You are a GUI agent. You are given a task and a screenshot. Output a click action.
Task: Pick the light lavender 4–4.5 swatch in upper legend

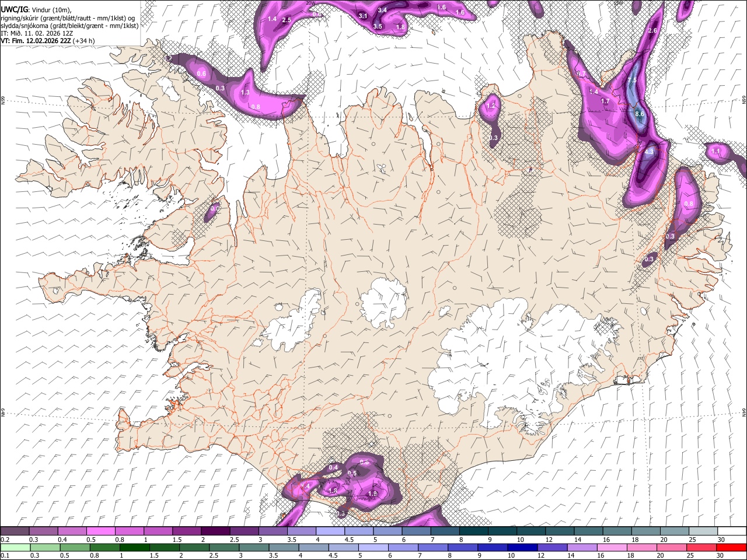pyautogui.click(x=329, y=531)
